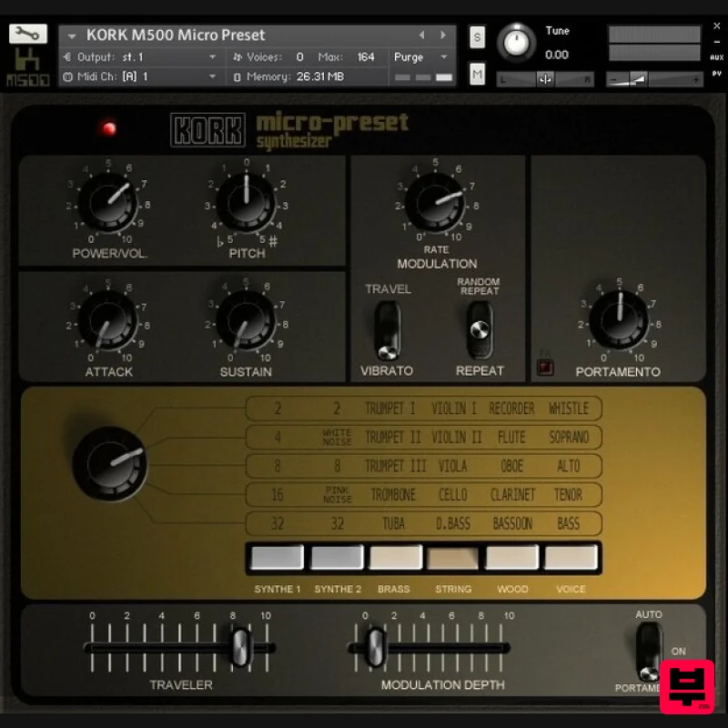Click TRUMPET I label in preset table

[390, 409]
